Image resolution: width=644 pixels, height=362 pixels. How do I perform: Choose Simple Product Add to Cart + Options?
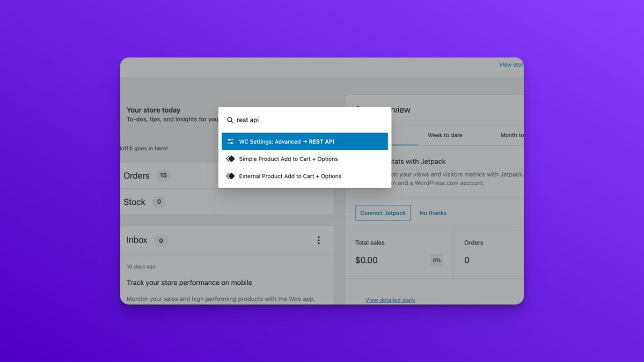288,159
